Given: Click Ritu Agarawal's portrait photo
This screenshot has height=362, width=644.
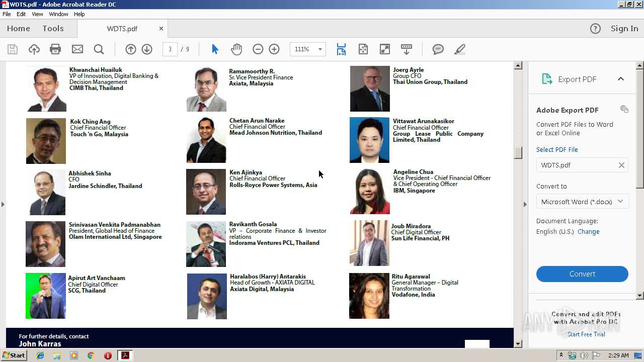Looking at the screenshot, I should pos(369,296).
